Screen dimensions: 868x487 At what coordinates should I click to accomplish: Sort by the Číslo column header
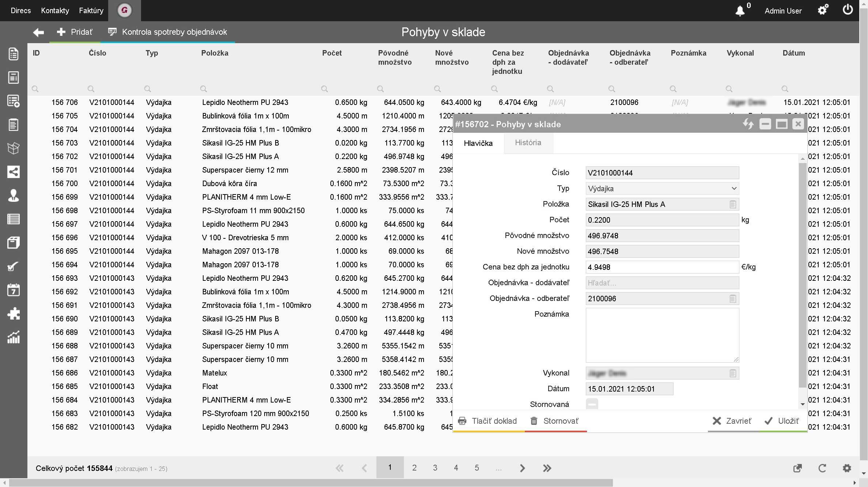click(98, 53)
